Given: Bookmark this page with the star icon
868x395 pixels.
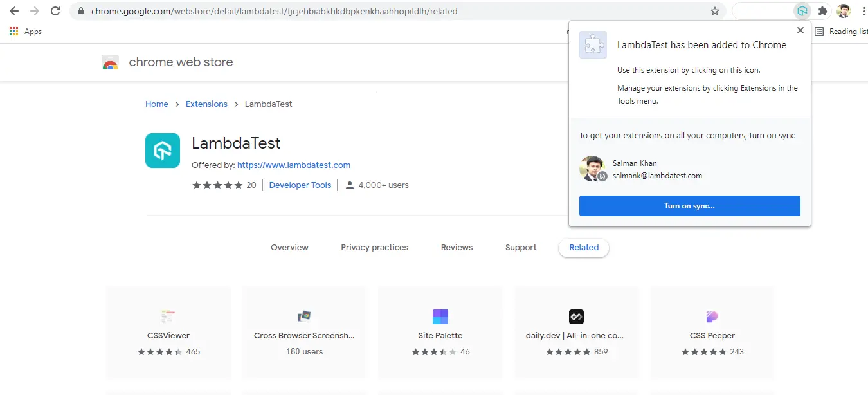Looking at the screenshot, I should (715, 11).
